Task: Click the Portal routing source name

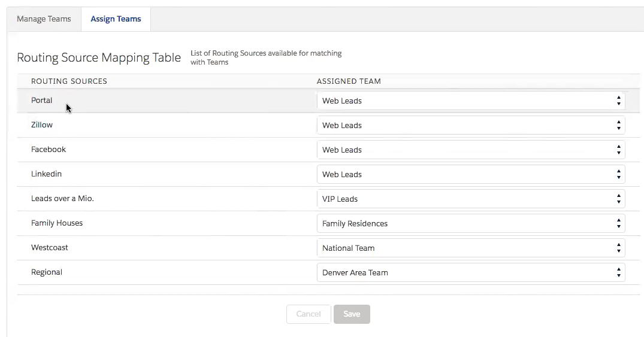Action: click(41, 100)
